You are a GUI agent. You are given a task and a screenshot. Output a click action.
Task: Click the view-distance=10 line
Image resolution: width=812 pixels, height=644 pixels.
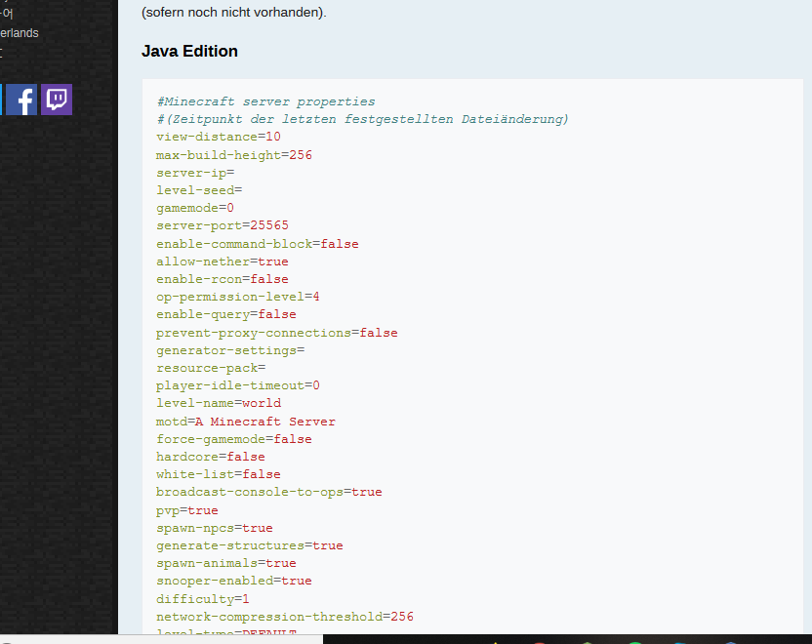pos(219,137)
